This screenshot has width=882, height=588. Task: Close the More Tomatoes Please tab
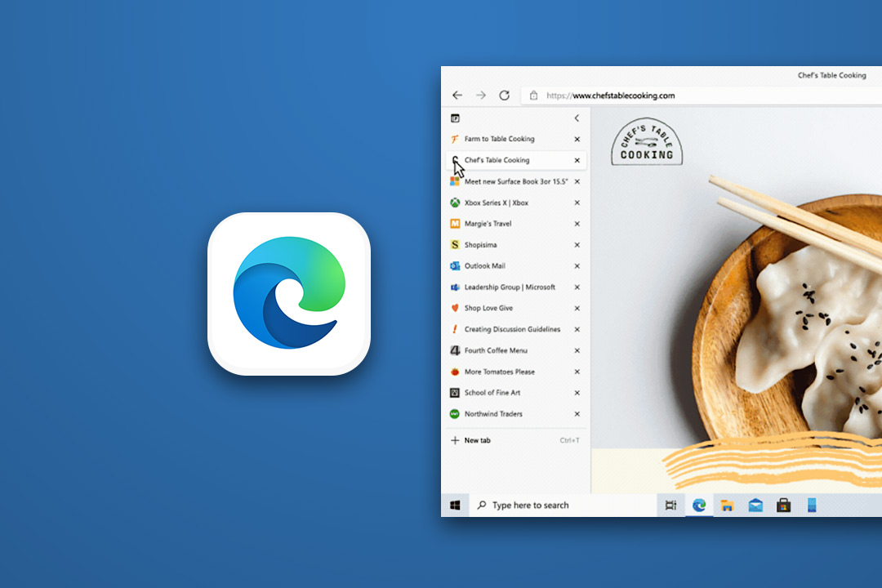577,372
